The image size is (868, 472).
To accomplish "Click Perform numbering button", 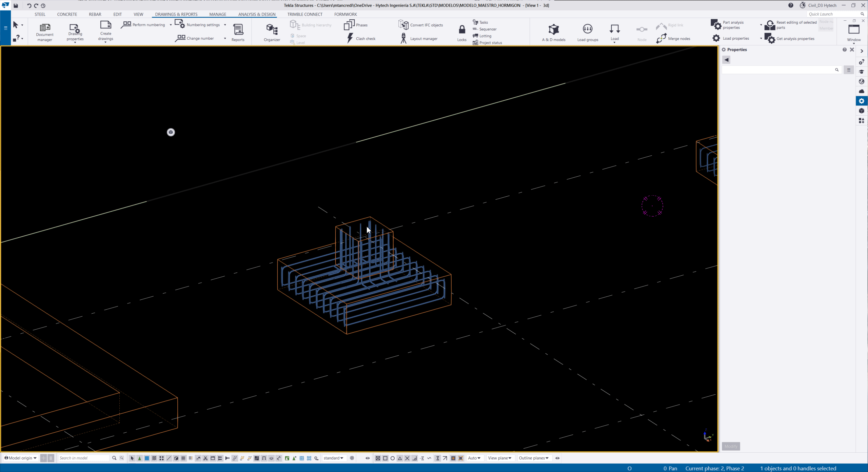I will (144, 25).
